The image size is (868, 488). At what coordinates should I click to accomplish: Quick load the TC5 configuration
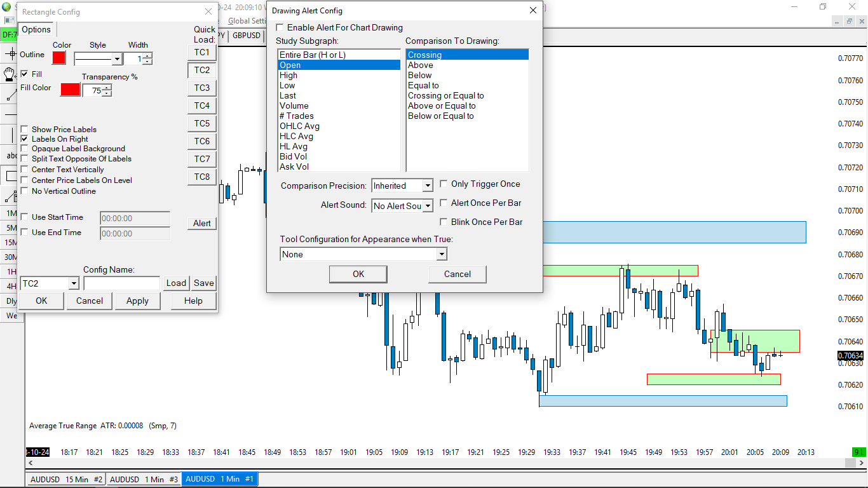click(202, 123)
